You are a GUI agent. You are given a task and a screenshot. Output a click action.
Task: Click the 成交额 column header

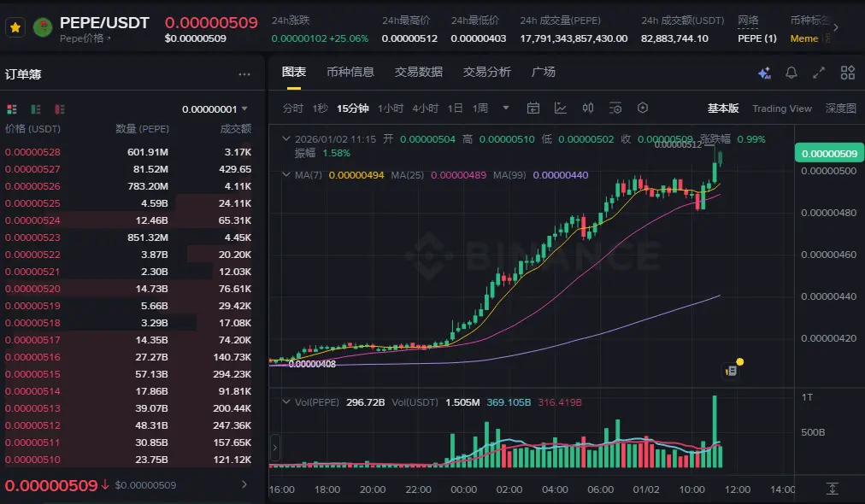(x=236, y=129)
